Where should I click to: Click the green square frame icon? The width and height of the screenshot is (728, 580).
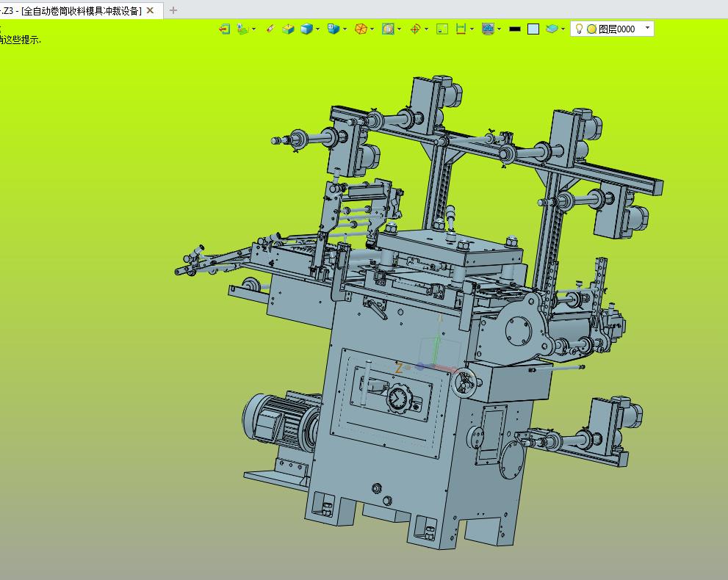(442, 29)
